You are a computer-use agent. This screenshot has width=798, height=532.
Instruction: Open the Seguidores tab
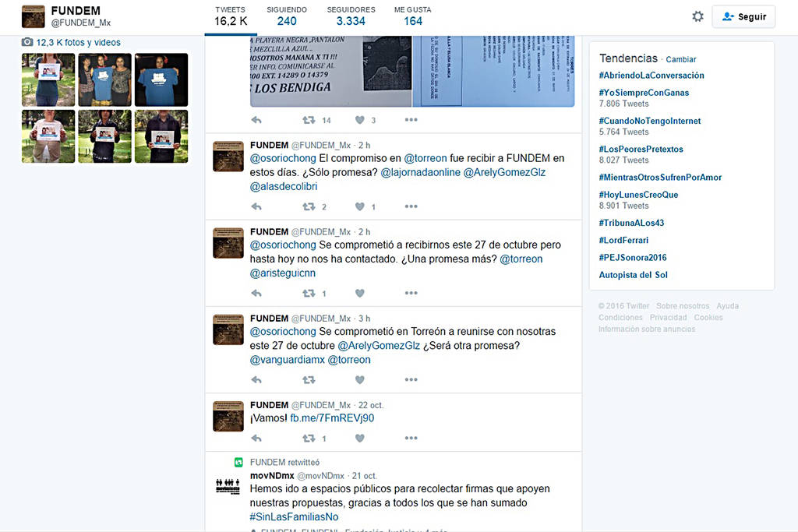pos(351,16)
